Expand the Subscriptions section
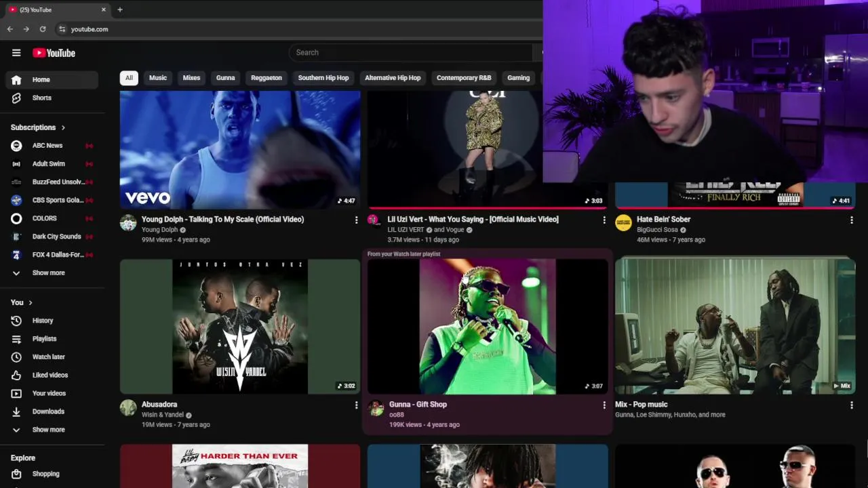Image resolution: width=868 pixels, height=488 pixels. [x=38, y=127]
